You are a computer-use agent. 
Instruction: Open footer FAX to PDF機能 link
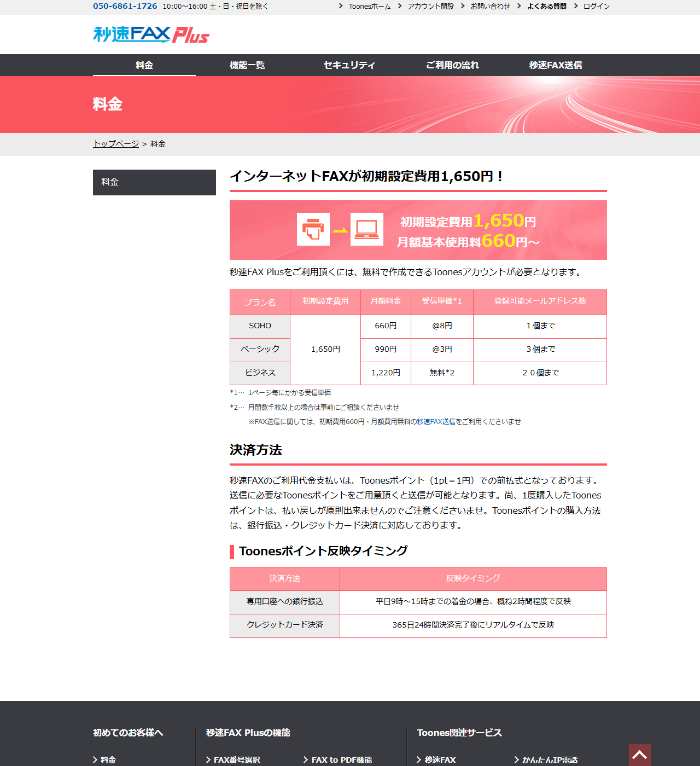coord(342,760)
